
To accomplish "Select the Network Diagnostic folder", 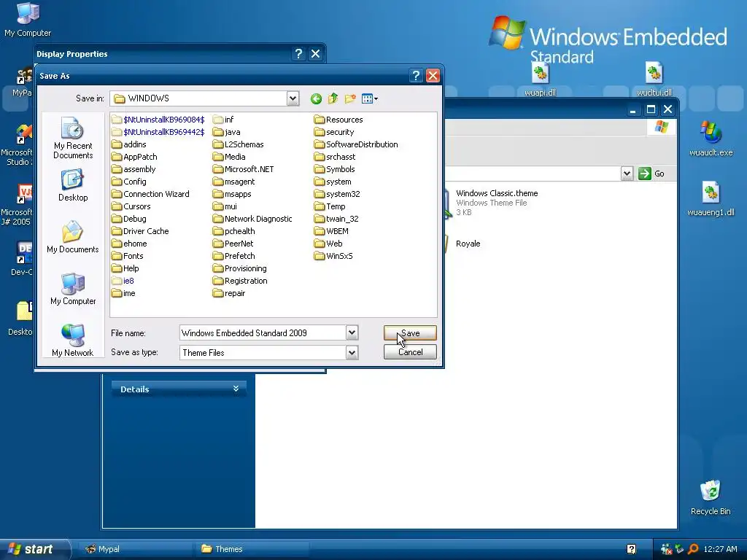I will 252,219.
